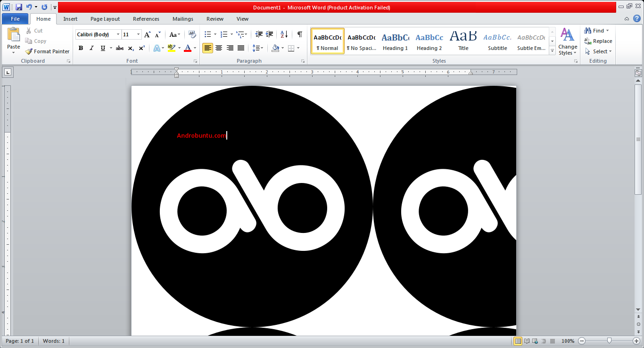Image resolution: width=644 pixels, height=348 pixels.
Task: Select the Clear Formatting icon
Action: pos(192,34)
